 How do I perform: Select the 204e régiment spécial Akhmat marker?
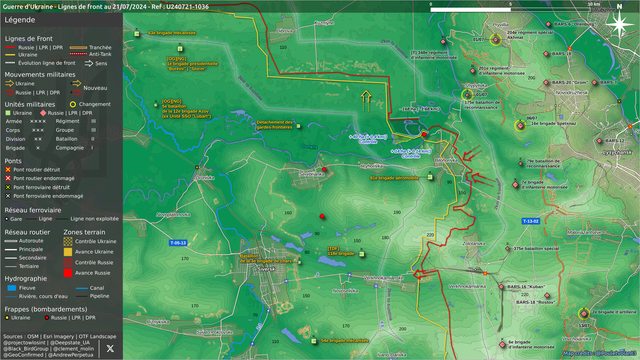click(496, 40)
